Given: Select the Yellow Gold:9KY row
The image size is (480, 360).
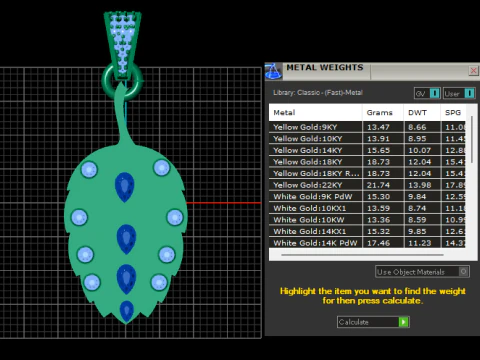Looking at the screenshot, I should pos(367,127).
